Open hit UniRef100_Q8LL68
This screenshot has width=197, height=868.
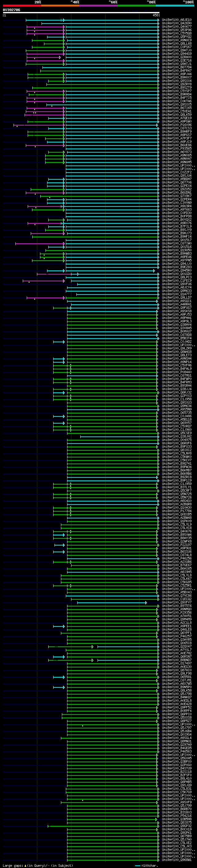pyautogui.click(x=176, y=43)
